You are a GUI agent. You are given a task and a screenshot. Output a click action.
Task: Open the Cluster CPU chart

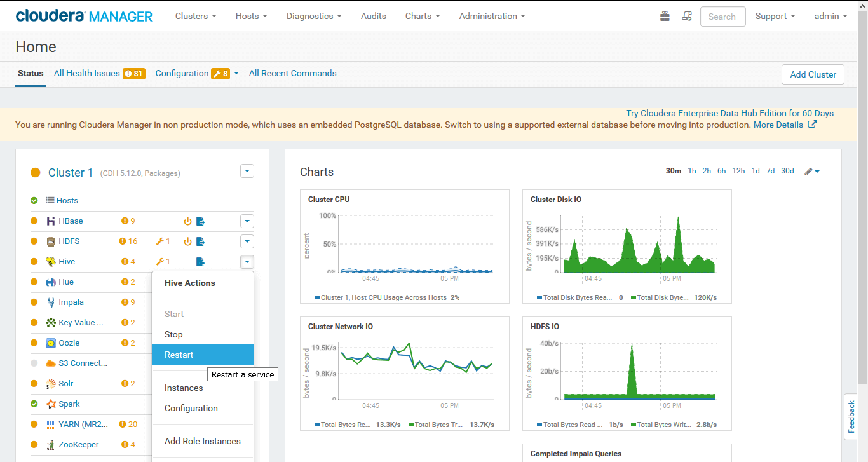405,247
